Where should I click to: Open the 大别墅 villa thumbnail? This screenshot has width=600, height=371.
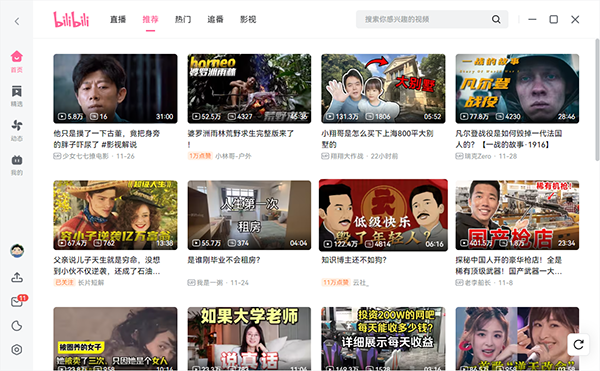(383, 89)
